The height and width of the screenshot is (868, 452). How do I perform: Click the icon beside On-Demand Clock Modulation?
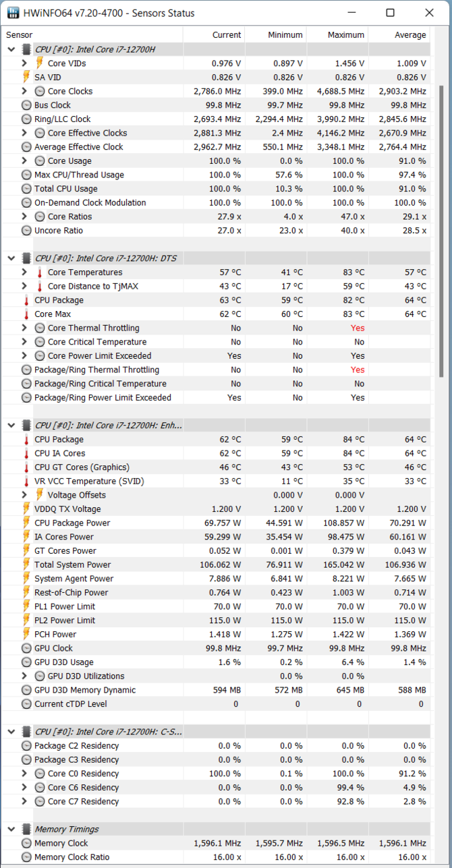[26, 202]
